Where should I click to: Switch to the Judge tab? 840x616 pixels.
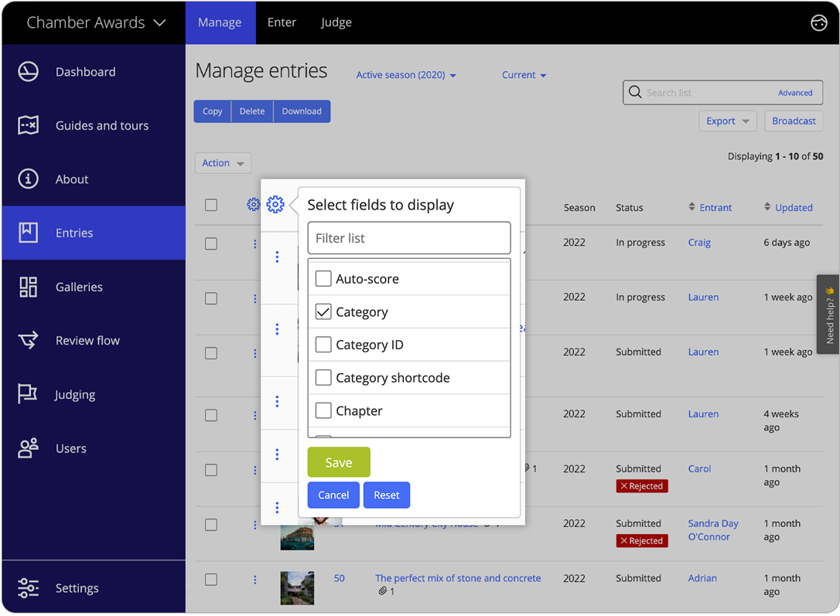pos(336,22)
